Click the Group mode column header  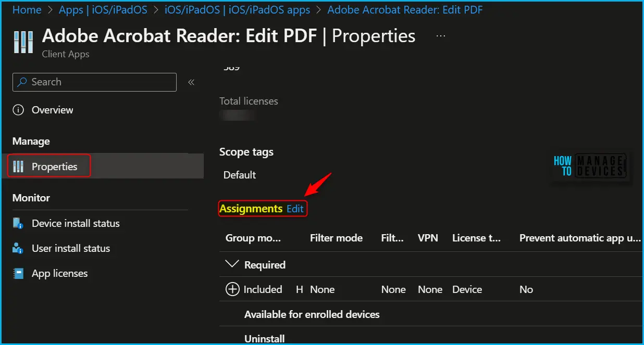pos(253,238)
